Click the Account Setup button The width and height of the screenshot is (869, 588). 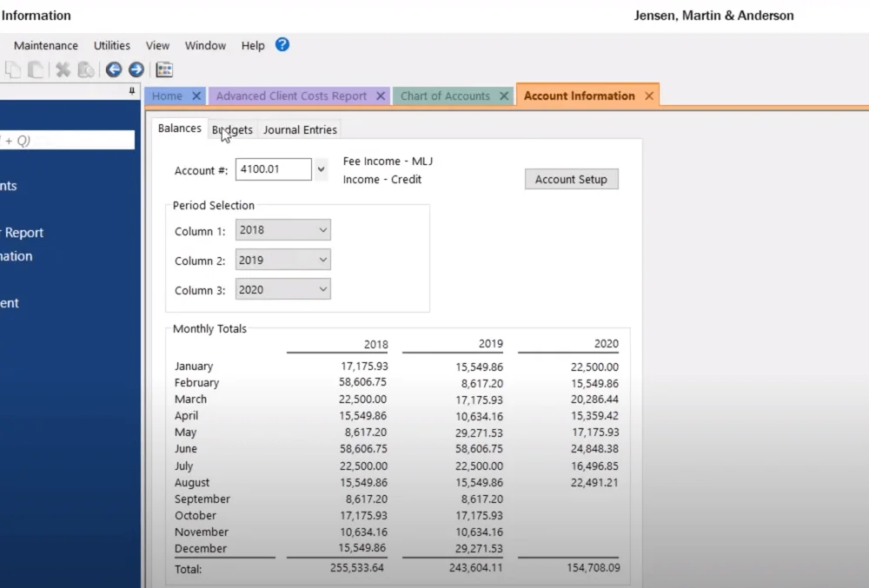click(x=572, y=180)
